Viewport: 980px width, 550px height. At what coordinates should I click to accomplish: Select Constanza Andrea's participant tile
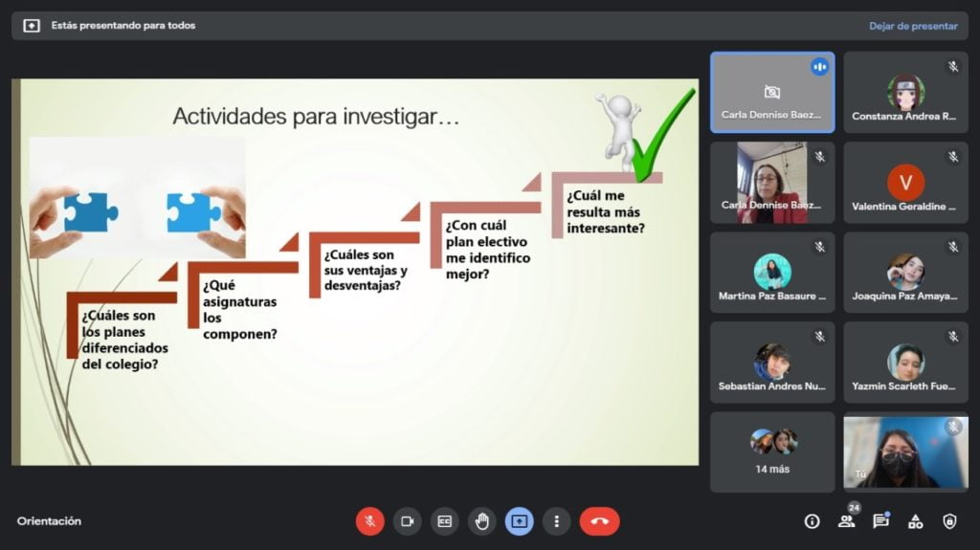coord(905,93)
